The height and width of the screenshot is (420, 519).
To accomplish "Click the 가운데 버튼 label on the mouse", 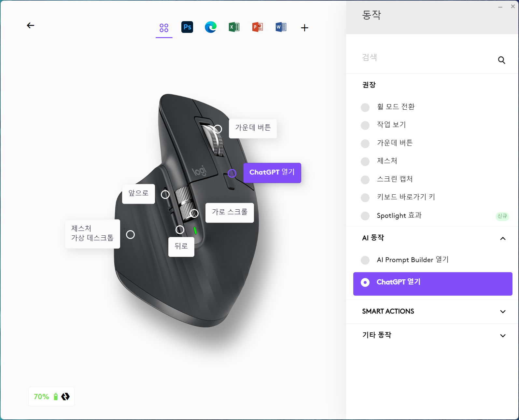I will (253, 129).
